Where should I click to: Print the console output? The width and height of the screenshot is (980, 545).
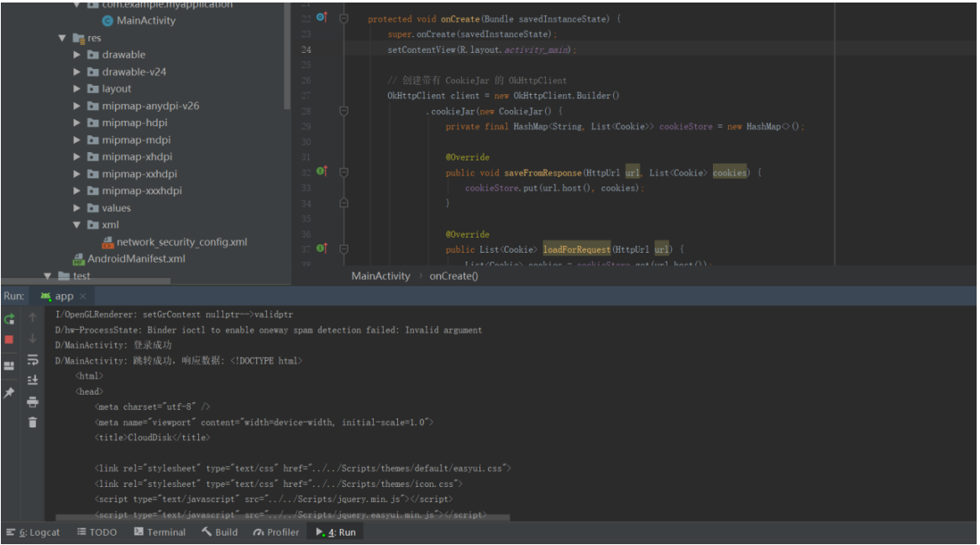tap(33, 401)
